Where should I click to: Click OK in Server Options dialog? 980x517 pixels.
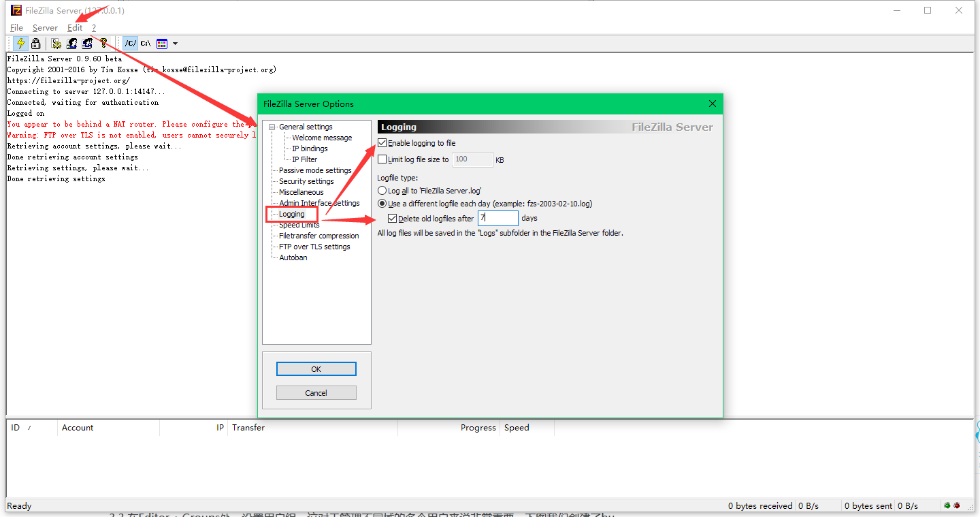click(x=316, y=369)
